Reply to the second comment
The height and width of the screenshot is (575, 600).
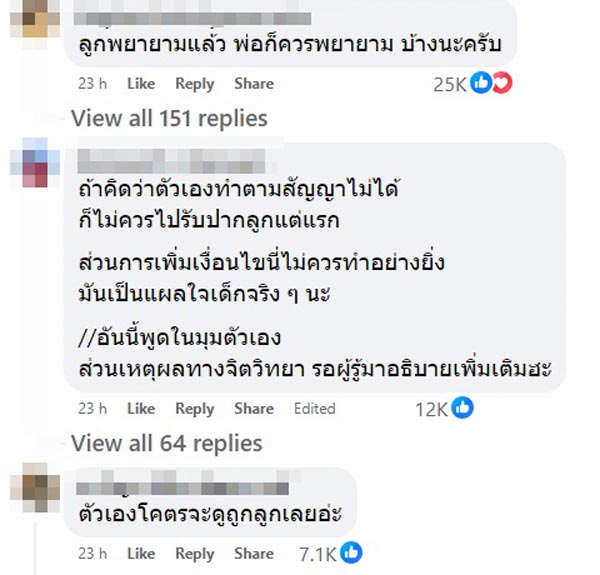(x=195, y=408)
